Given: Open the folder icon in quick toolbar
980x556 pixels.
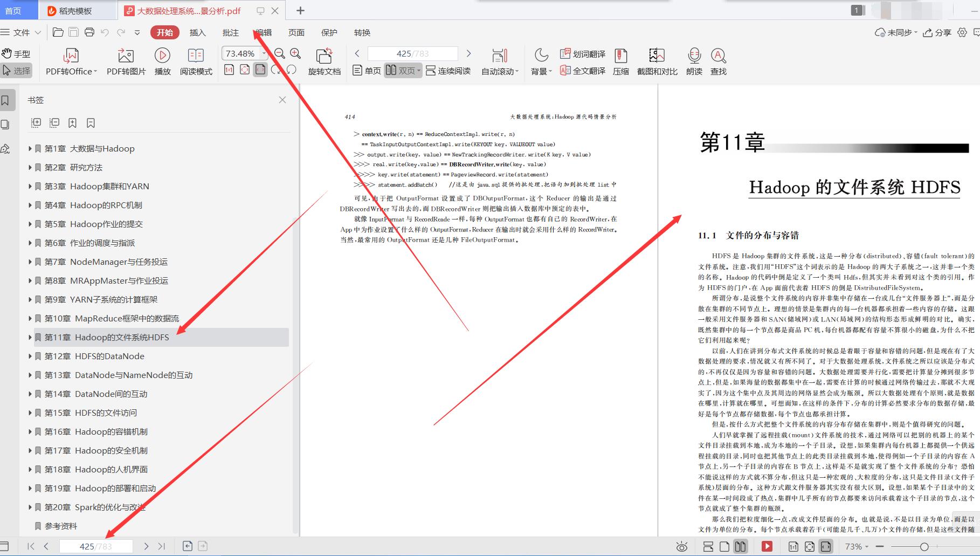Looking at the screenshot, I should 58,32.
